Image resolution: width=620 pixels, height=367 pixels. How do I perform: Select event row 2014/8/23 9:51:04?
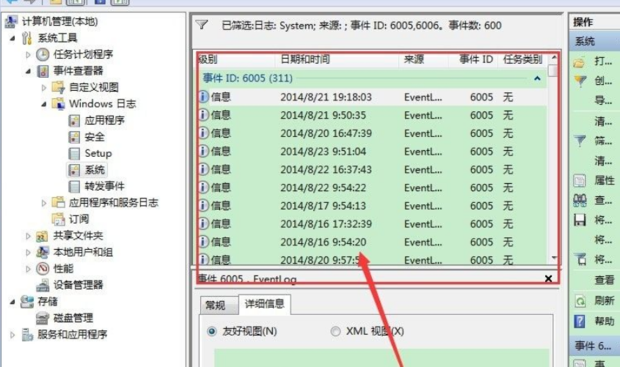click(x=372, y=151)
